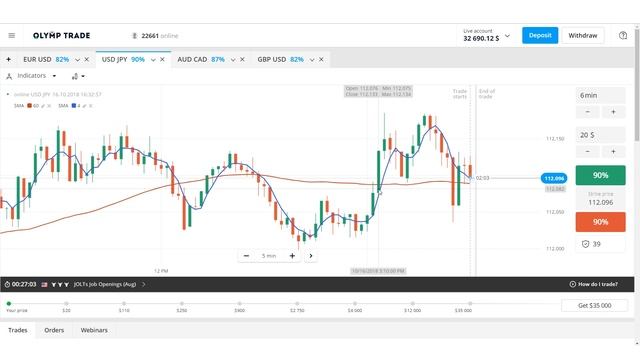Increase trade time with plus button
640x360 pixels.
(x=613, y=112)
